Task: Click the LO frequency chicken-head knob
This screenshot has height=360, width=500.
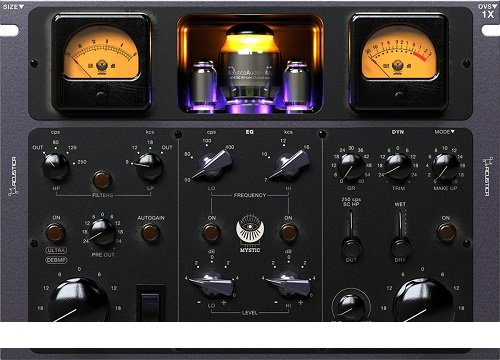Action: 212,165
